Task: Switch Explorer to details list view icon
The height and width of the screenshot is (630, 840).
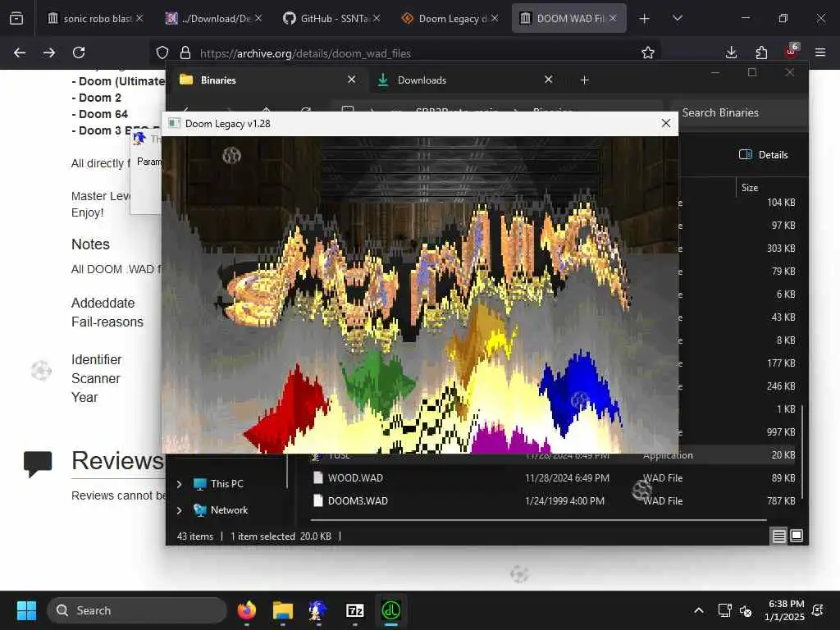Action: [x=779, y=536]
